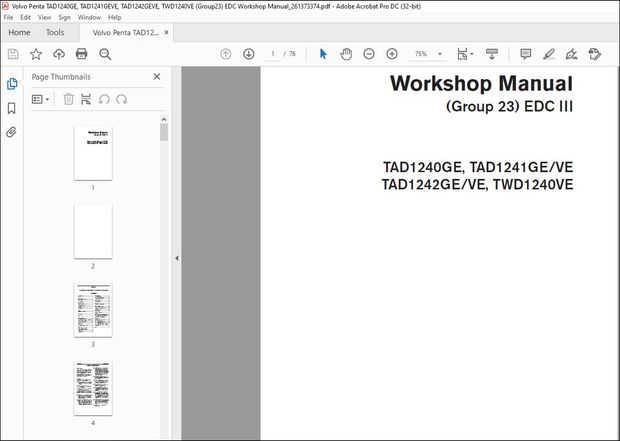
Task: Toggle scrolling read mode icon
Action: coord(492,54)
